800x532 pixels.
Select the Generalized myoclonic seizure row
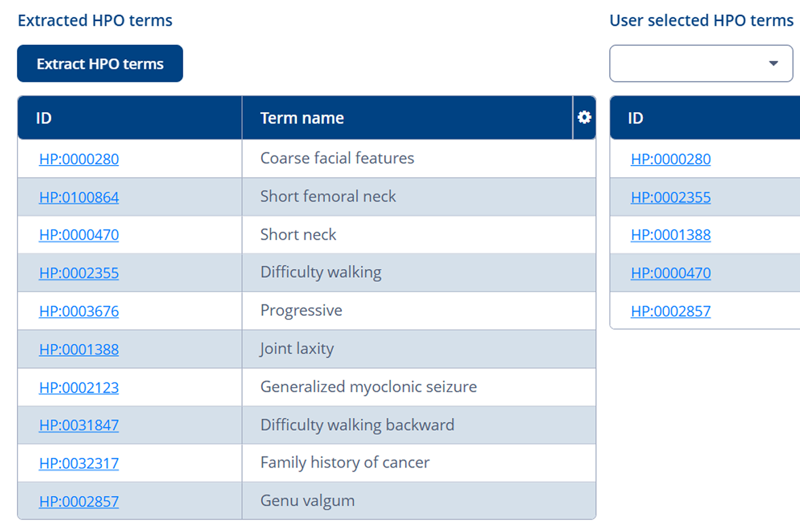pyautogui.click(x=368, y=387)
